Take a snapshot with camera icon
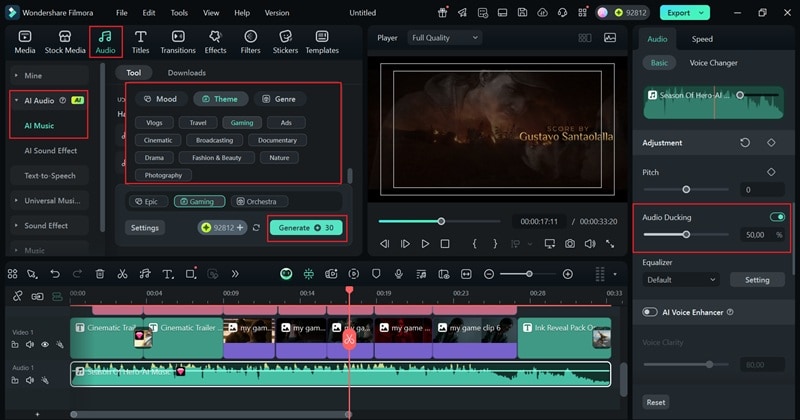Viewport: 800px width, 420px height. click(x=569, y=244)
